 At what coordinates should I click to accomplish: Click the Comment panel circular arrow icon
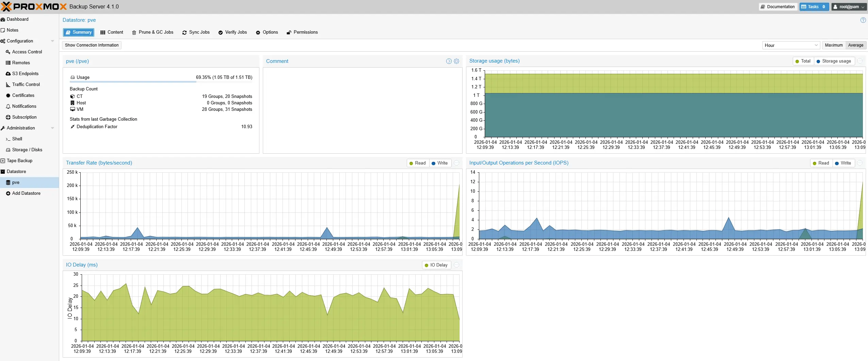(449, 61)
